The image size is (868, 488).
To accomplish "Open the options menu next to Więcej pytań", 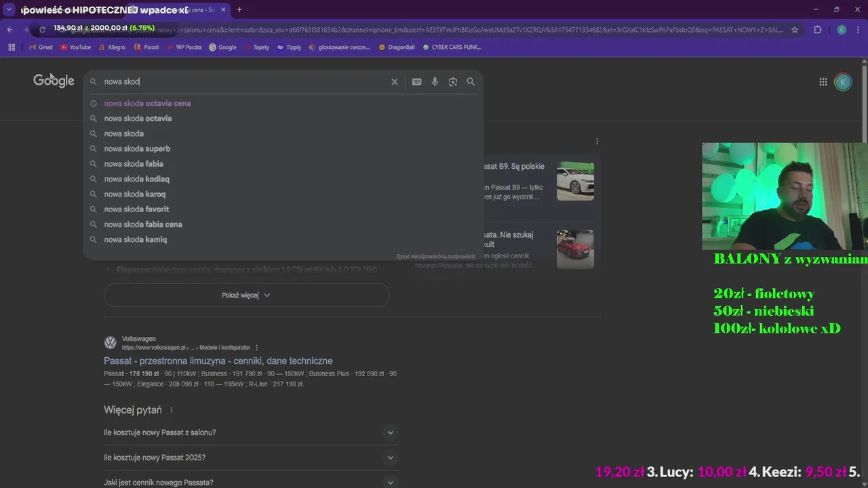I will point(171,410).
